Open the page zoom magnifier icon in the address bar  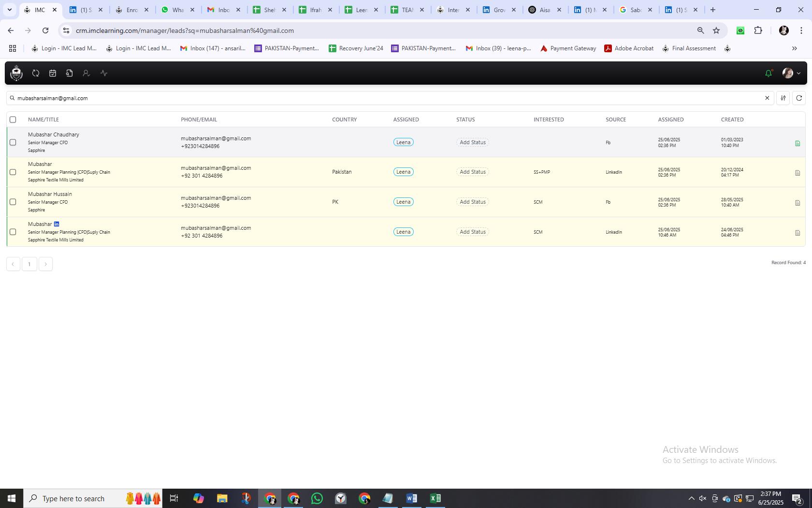click(x=700, y=30)
